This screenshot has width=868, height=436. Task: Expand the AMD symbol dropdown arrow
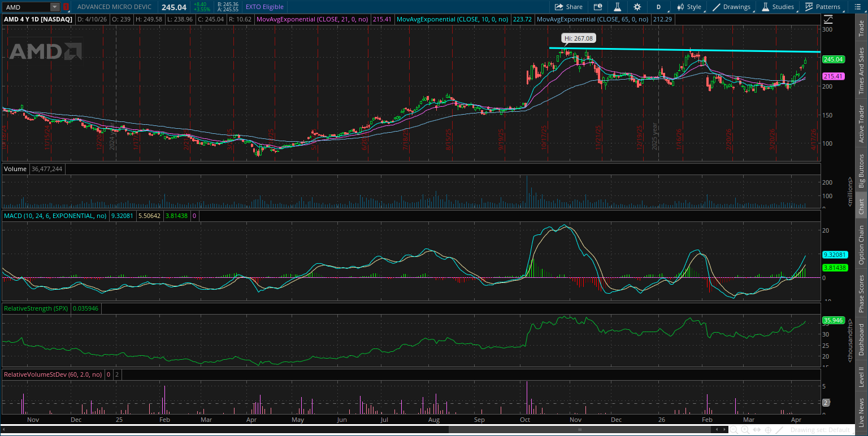tap(54, 7)
